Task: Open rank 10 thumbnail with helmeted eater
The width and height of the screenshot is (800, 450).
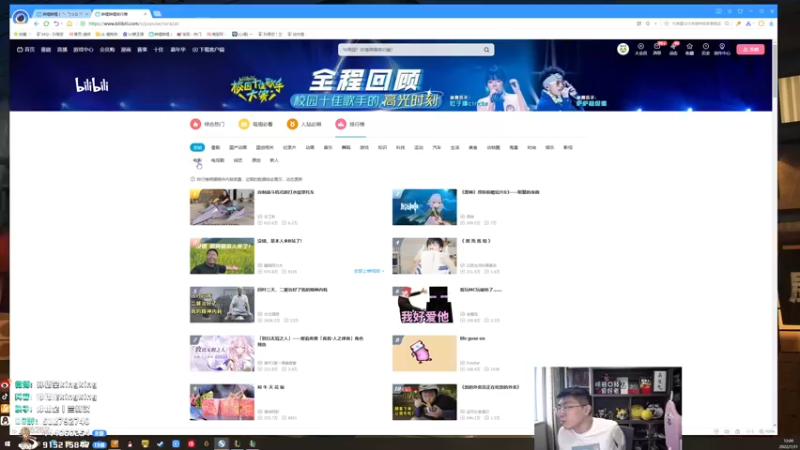Action: click(x=424, y=402)
